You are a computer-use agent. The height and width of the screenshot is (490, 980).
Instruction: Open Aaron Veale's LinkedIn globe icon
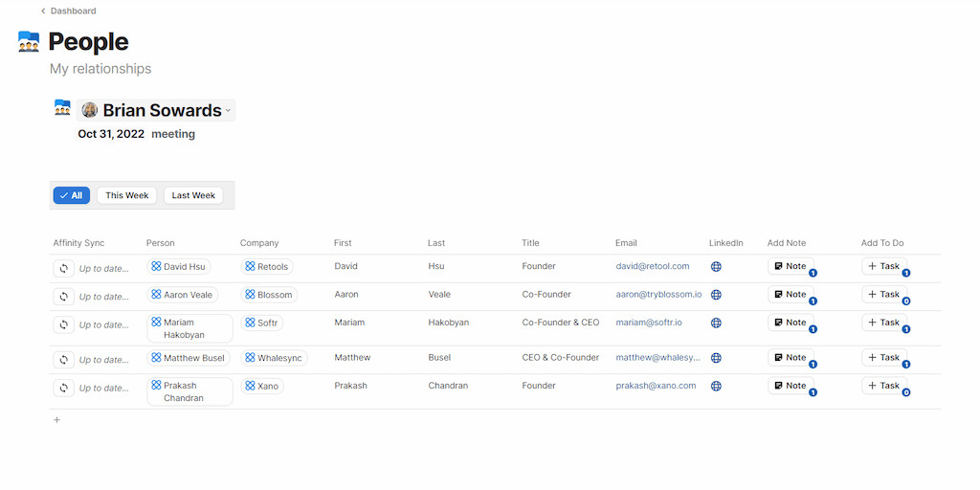click(x=716, y=295)
